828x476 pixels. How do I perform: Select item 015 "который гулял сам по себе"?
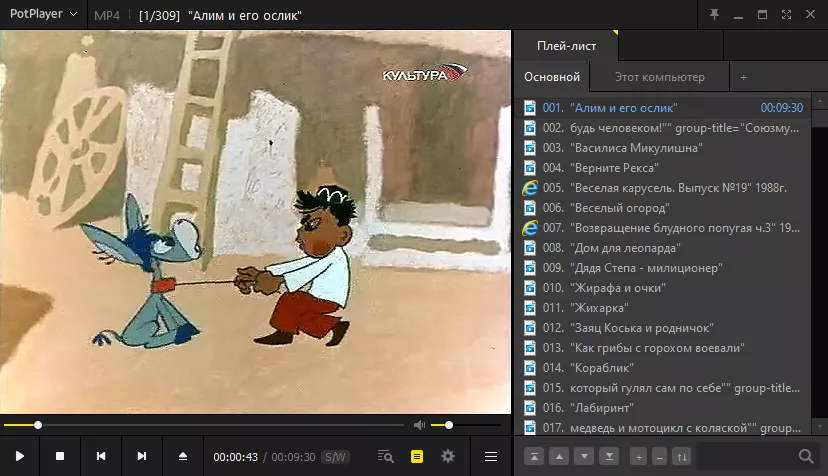pyautogui.click(x=663, y=388)
